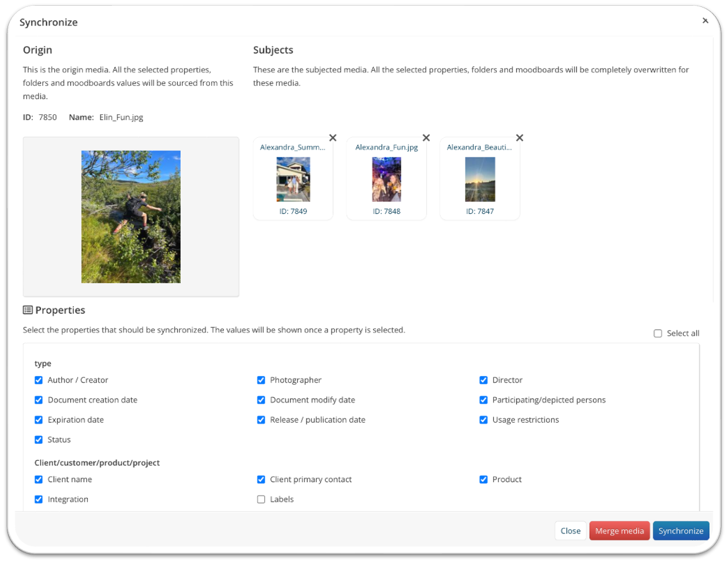This screenshot has width=728, height=563.
Task: Remove Alexandra_Fun.jpg from the subjects
Action: 426,138
